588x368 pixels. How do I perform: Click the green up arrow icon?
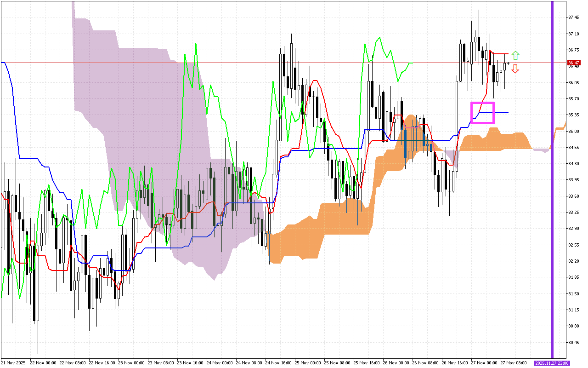[x=515, y=55]
